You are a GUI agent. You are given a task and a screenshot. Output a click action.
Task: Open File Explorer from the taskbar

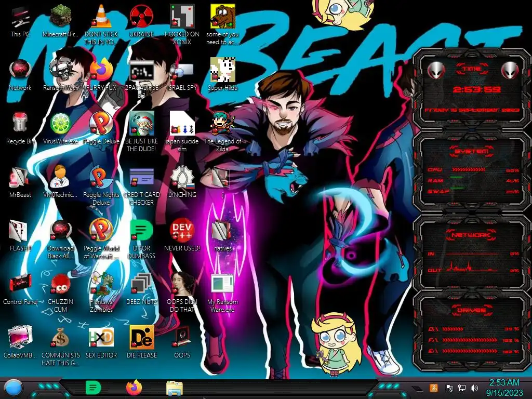[175, 388]
